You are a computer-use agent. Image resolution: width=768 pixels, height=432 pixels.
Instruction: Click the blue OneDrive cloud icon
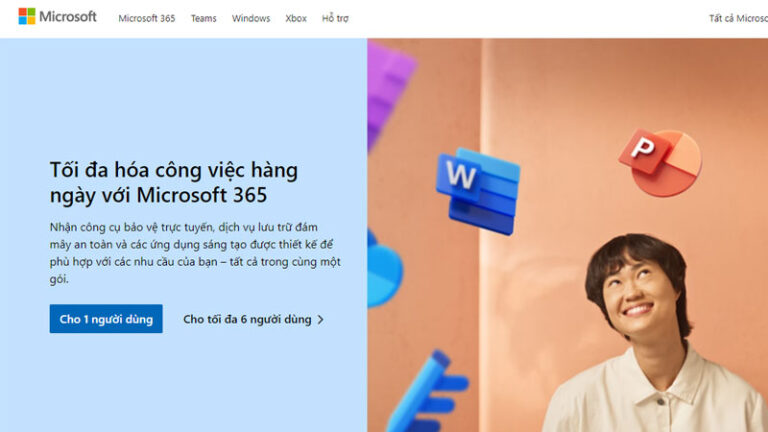[384, 269]
